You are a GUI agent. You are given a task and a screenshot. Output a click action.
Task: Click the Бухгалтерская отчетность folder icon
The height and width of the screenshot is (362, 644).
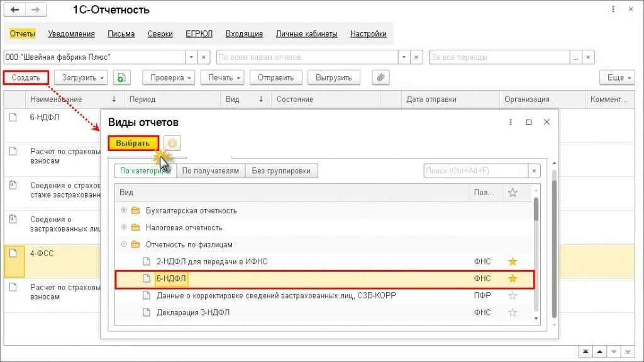click(x=136, y=211)
